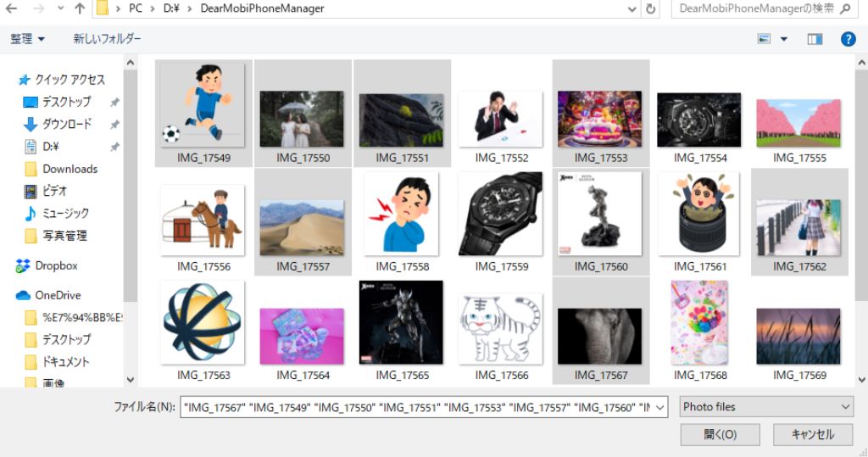Open the ミュージック library
Viewport: 868px width, 457px height.
[x=57, y=214]
